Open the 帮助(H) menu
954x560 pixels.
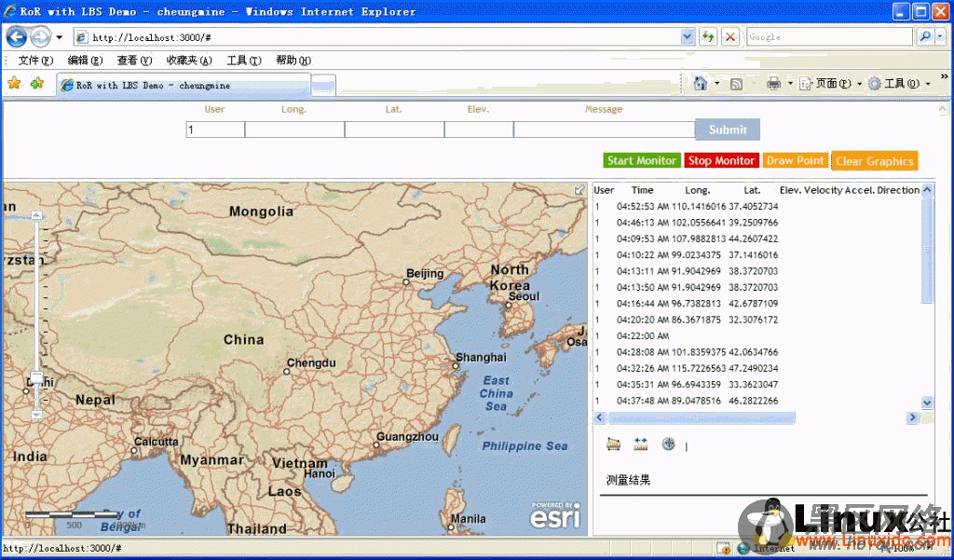[x=293, y=61]
